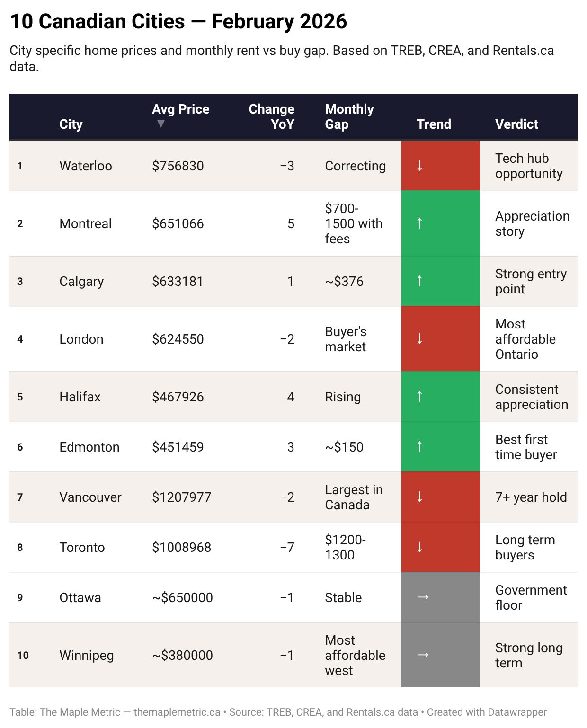The width and height of the screenshot is (587, 728).
Task: Click the down arrow in Waterloo's trend cell
Action: [x=419, y=165]
